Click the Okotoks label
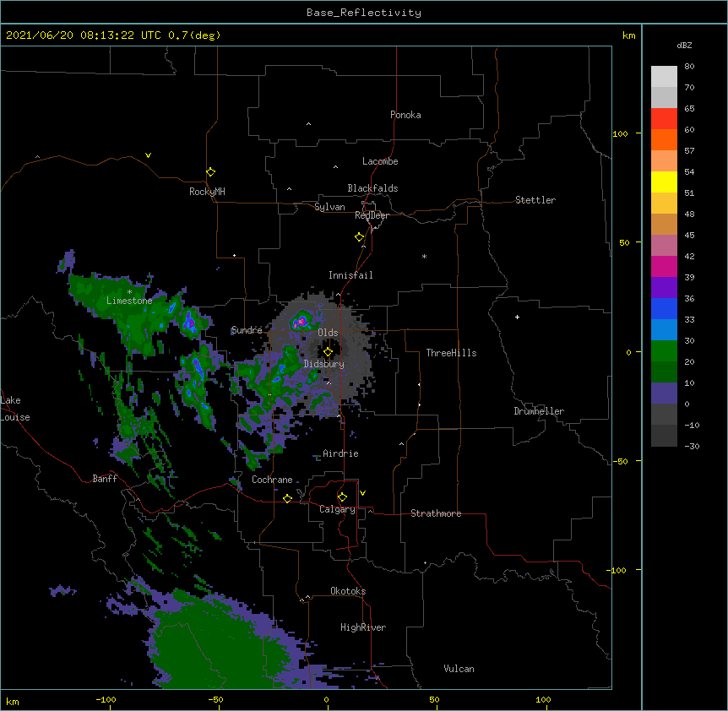This screenshot has height=711, width=728. pyautogui.click(x=348, y=591)
